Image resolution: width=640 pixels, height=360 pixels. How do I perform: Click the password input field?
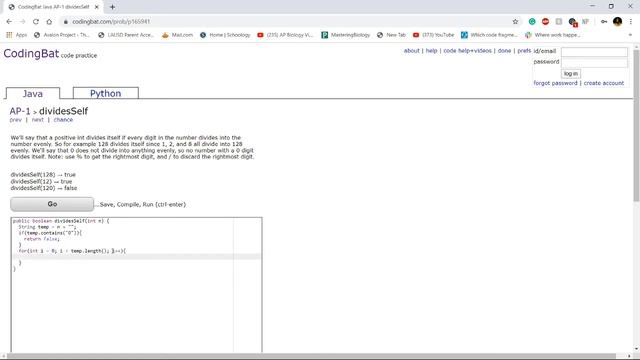[594, 62]
